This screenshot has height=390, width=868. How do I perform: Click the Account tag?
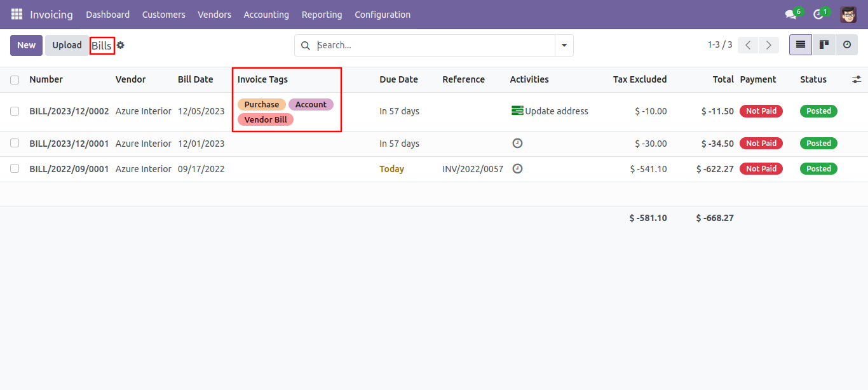(311, 105)
